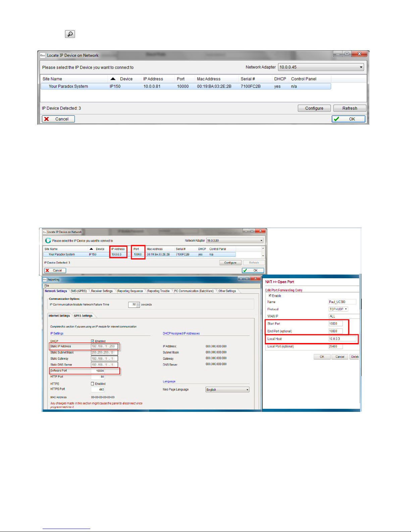Click the lower Locate dialog list scrollbar
Screen dimensions: 411x532
pyautogui.click(x=263, y=252)
